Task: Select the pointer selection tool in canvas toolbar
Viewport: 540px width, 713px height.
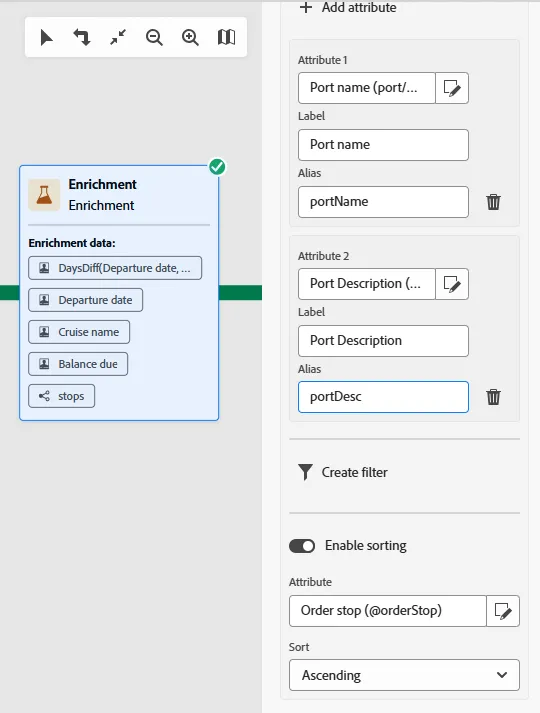Action: (x=46, y=37)
